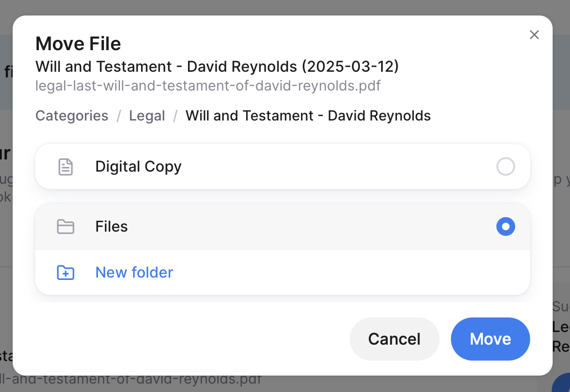Choose the Digital Copy row label

pyautogui.click(x=138, y=166)
